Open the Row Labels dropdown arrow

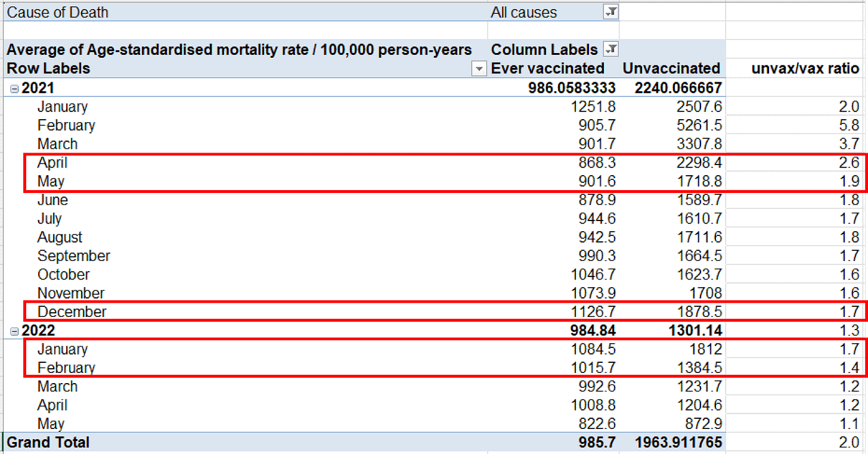479,69
